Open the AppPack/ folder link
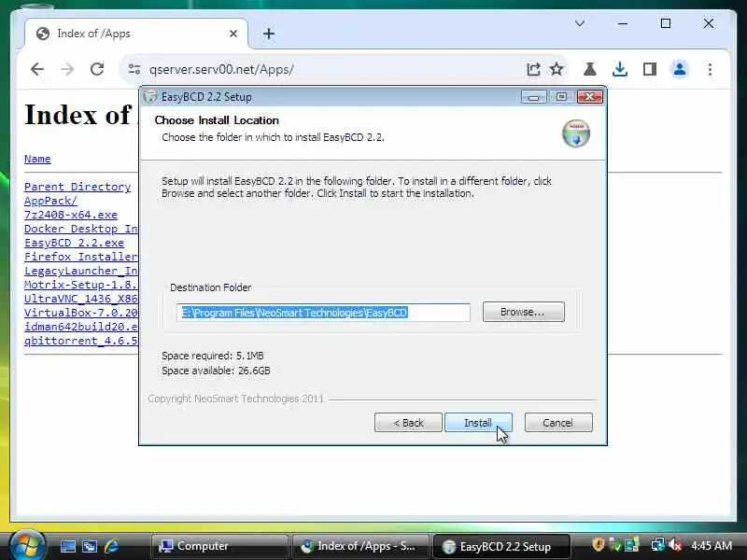Image resolution: width=747 pixels, height=560 pixels. (x=50, y=201)
